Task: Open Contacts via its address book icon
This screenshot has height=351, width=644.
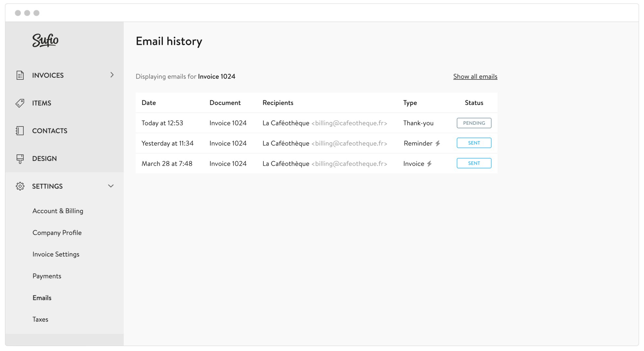Action: pyautogui.click(x=20, y=131)
